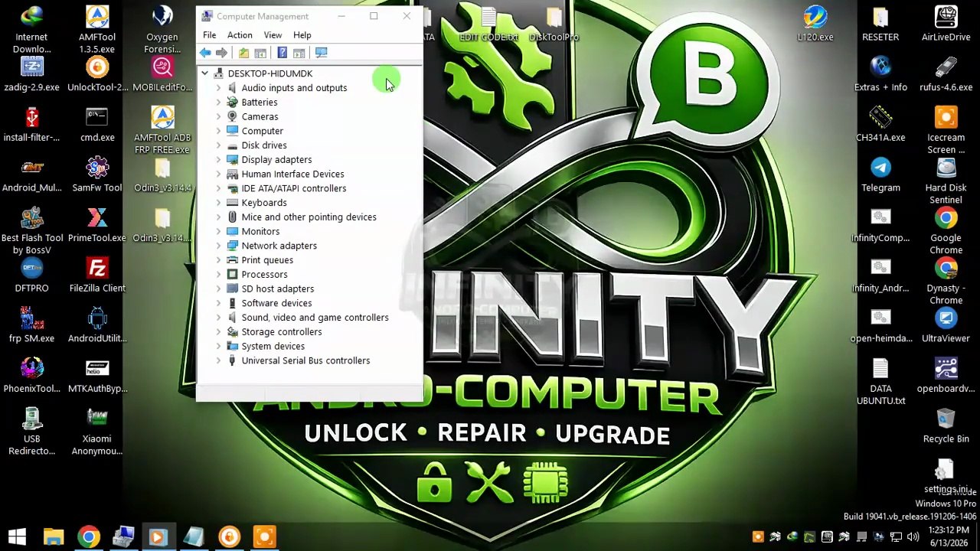This screenshot has width=980, height=551.
Task: Expand the Network adapters category
Action: [x=218, y=246]
